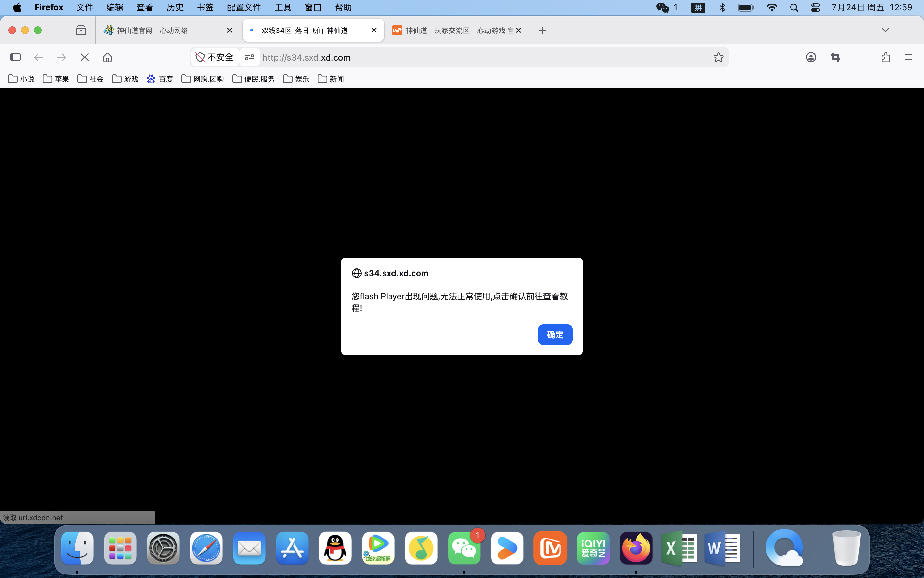Click the Bluetooth menu bar icon
Viewport: 924px width, 578px height.
[x=722, y=7]
